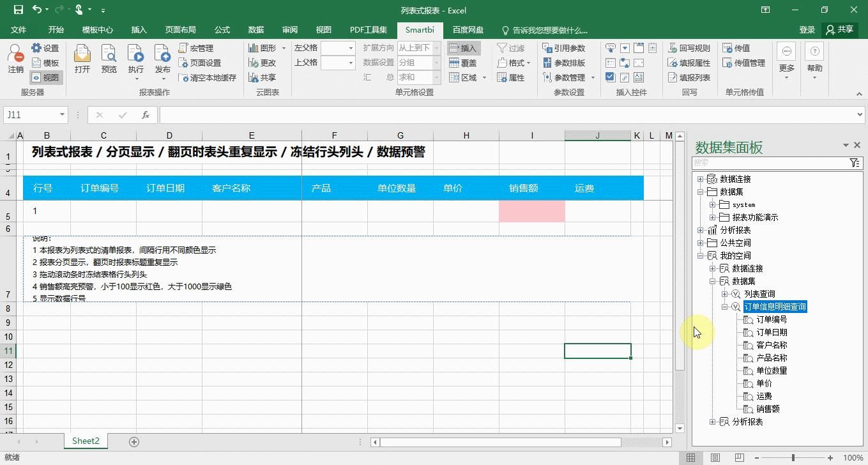
Task: Select the 销售额 field in tree
Action: 768,409
